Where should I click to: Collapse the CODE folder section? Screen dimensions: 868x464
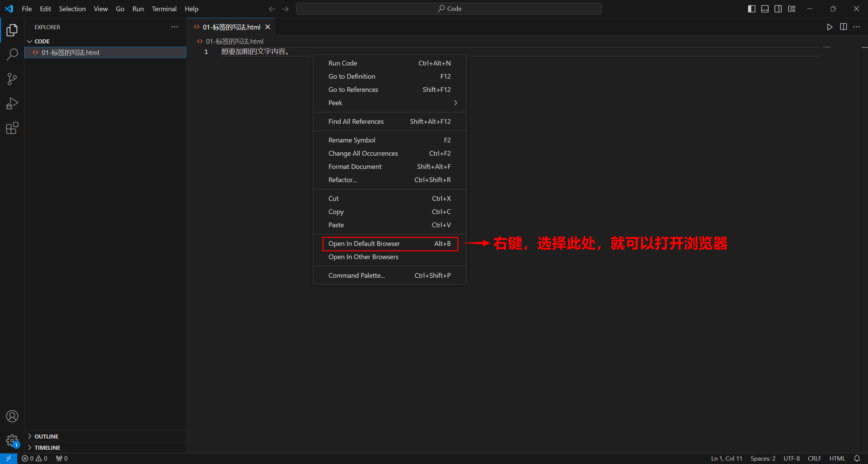(42, 41)
